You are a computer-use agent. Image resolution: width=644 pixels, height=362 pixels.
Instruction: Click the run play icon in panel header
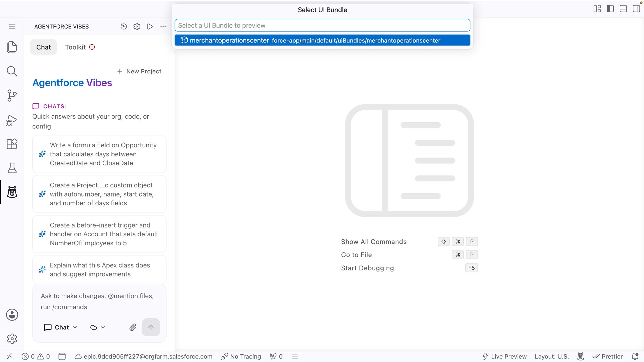150,26
